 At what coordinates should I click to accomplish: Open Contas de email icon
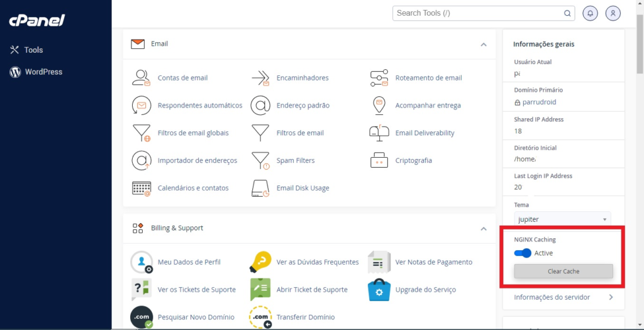142,77
